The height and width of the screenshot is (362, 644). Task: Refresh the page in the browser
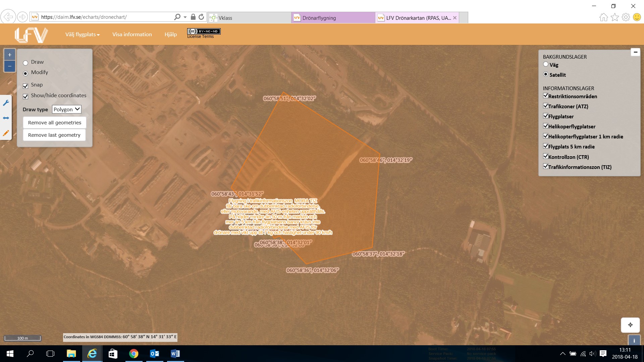point(201,17)
